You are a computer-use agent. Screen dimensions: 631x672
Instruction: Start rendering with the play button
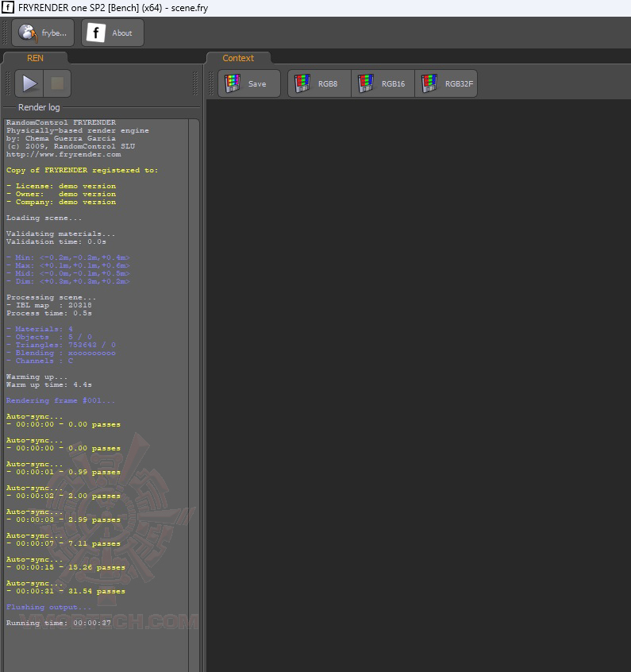[29, 83]
